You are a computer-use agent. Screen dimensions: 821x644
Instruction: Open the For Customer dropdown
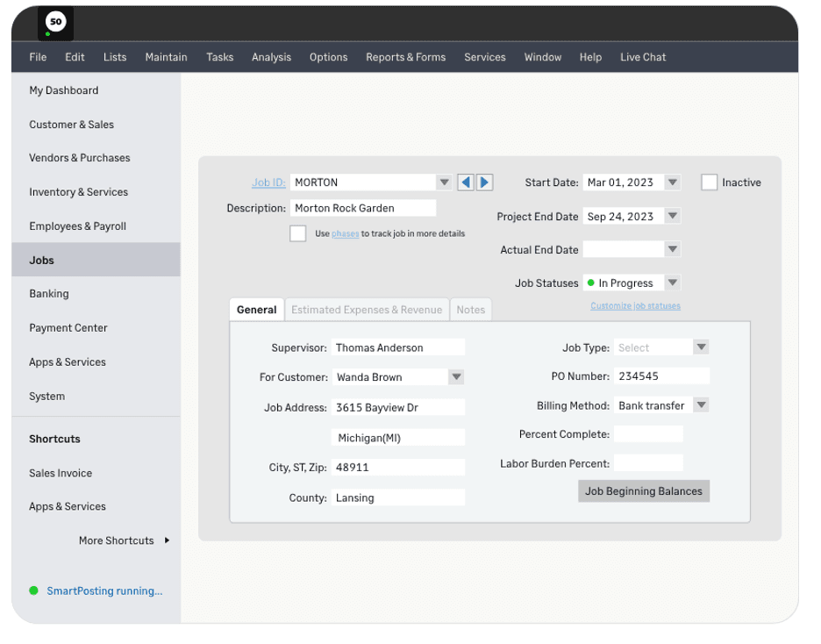[x=456, y=377]
